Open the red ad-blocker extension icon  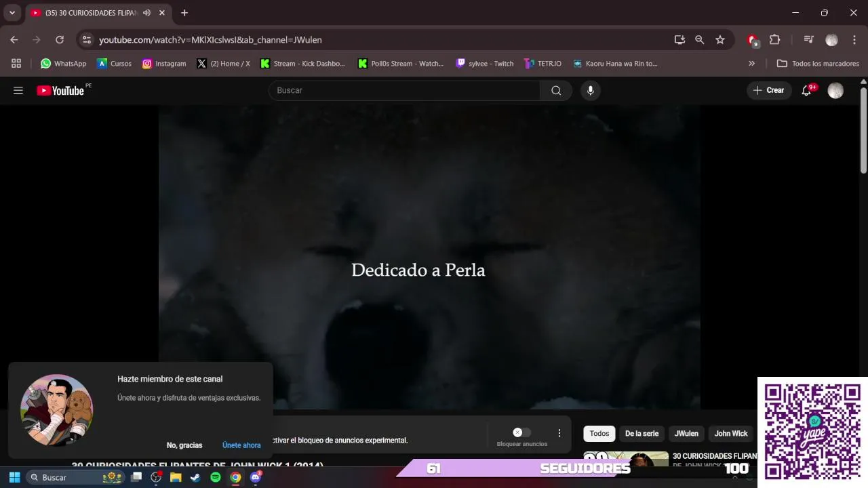[752, 40]
